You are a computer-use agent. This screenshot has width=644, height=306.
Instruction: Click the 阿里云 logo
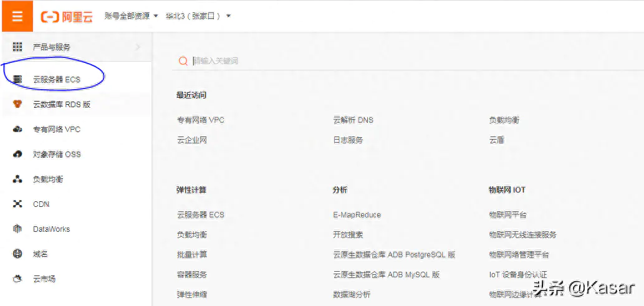click(x=67, y=17)
